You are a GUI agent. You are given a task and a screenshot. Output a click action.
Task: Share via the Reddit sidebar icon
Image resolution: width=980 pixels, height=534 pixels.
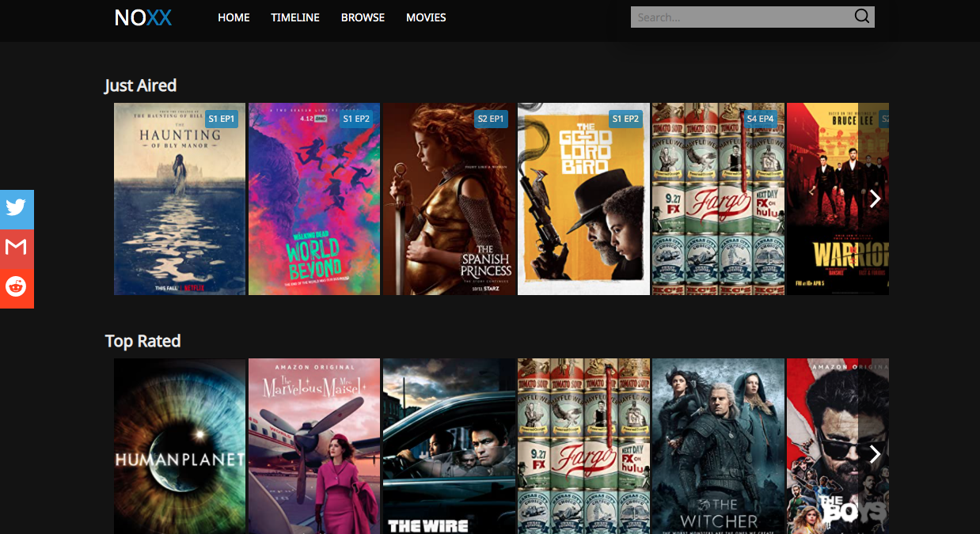point(17,288)
